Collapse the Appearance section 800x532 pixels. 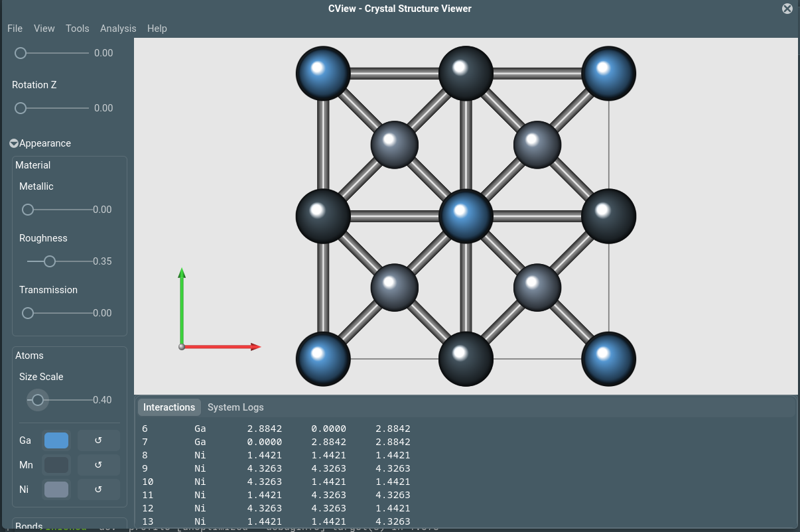[x=13, y=143]
